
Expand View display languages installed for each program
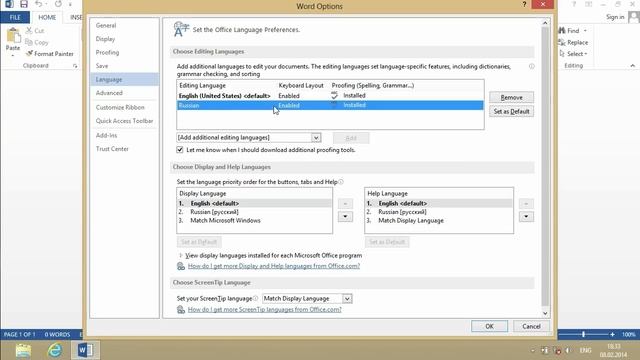(x=180, y=256)
